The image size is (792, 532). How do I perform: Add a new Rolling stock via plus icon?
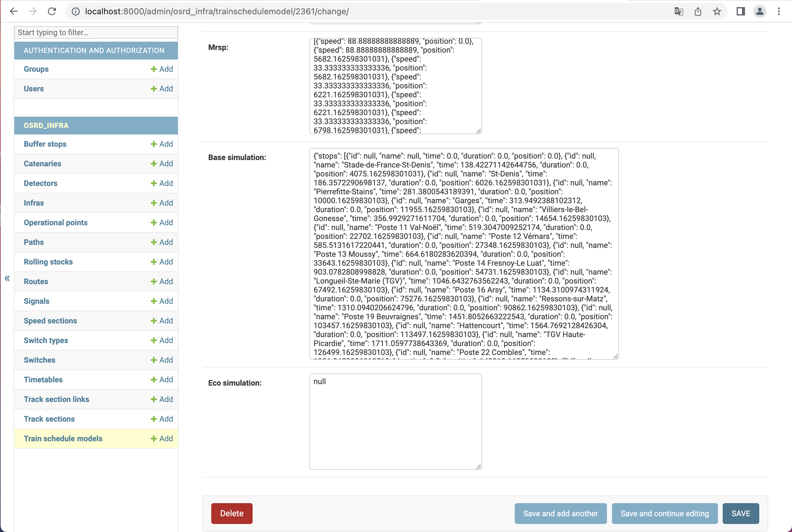(154, 262)
